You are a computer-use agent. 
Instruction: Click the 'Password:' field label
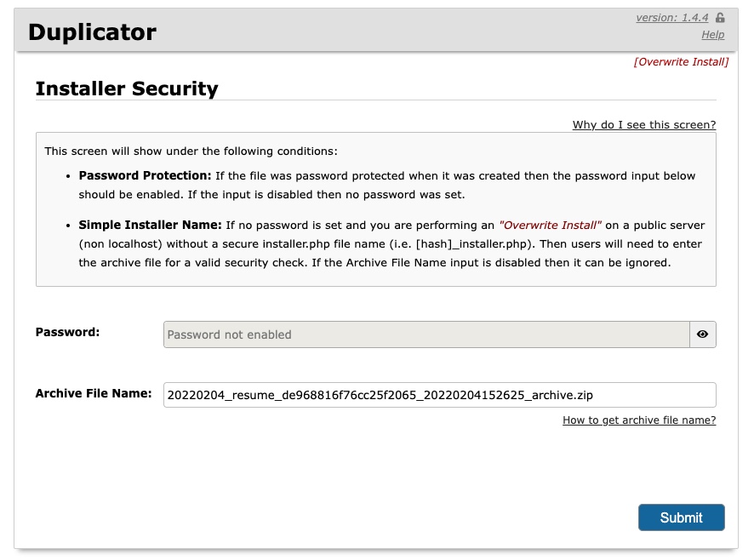click(67, 332)
